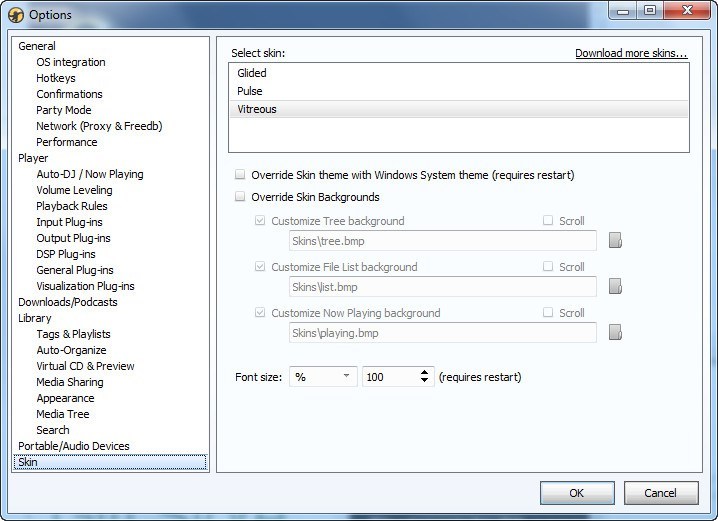Image resolution: width=718 pixels, height=521 pixels.
Task: Select the Skin entry in the options tree
Action: pos(110,462)
